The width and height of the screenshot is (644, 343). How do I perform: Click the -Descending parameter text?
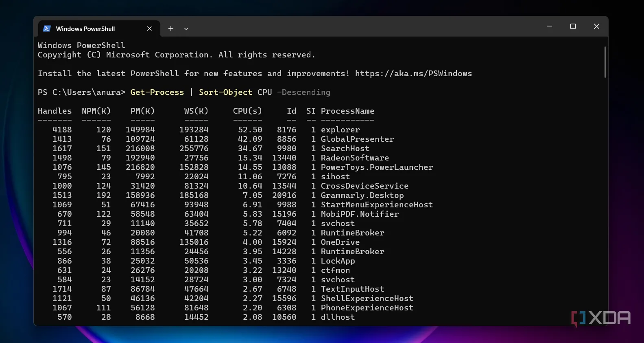303,92
